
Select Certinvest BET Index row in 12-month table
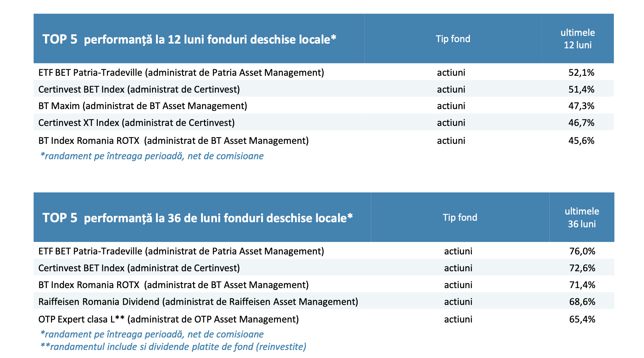(x=324, y=89)
